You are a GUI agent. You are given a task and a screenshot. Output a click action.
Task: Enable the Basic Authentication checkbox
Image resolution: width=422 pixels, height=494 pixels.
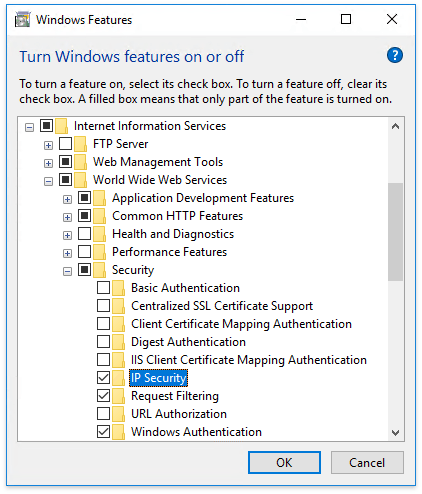pyautogui.click(x=103, y=287)
